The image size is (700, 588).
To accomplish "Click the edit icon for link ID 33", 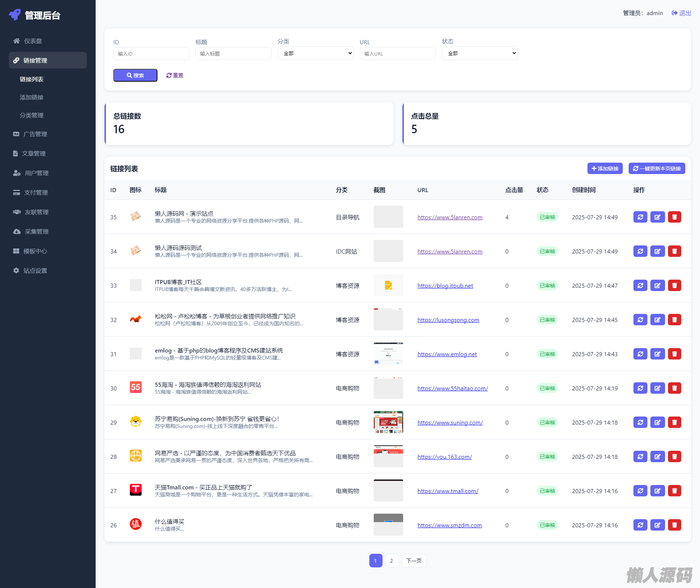I will tap(657, 286).
